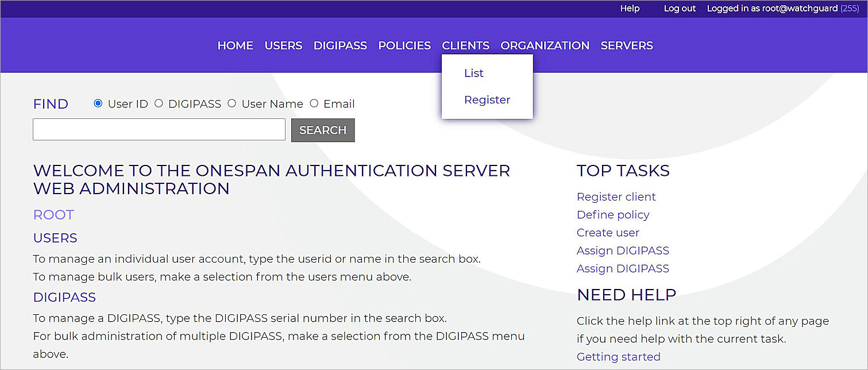
Task: Open the DIGIPASS menu
Action: 340,45
